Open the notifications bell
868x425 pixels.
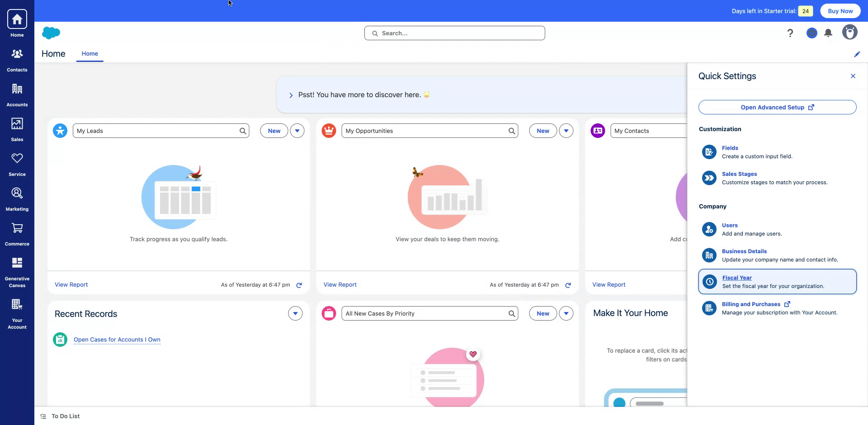tap(828, 33)
